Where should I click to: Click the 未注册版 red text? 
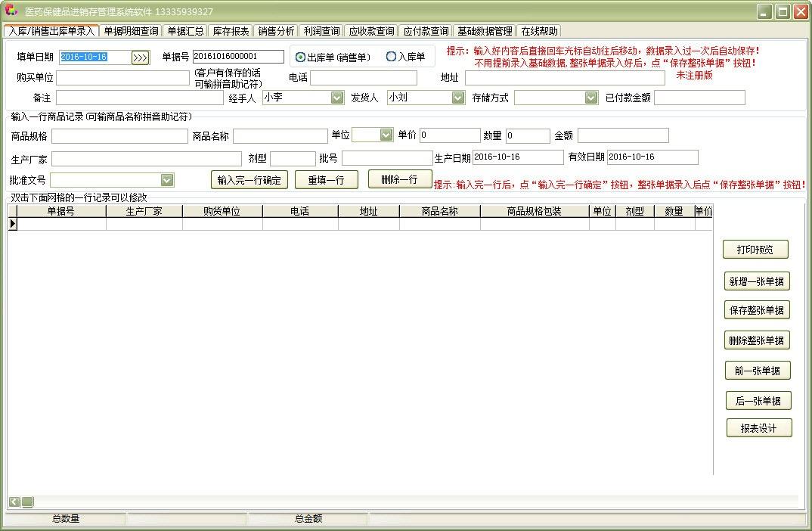point(695,75)
